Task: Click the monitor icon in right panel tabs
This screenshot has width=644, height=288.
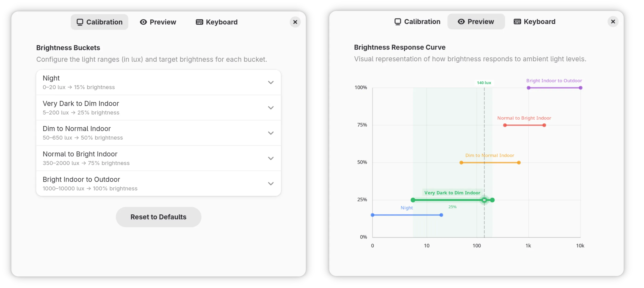Action: click(x=397, y=21)
